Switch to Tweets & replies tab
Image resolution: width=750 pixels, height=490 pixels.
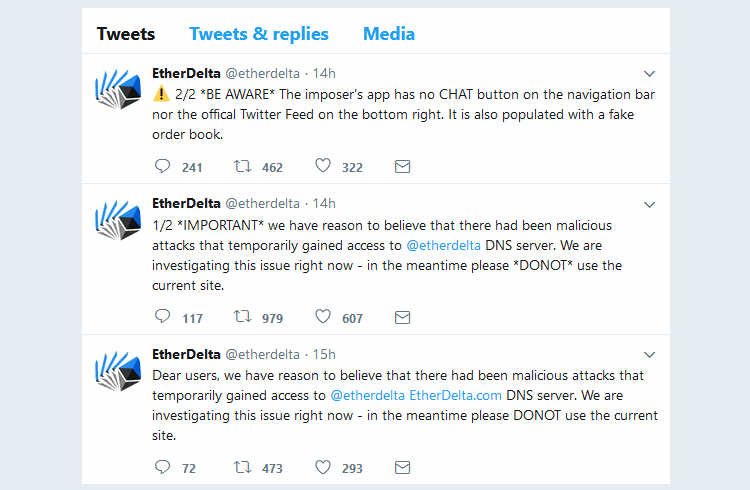[259, 34]
